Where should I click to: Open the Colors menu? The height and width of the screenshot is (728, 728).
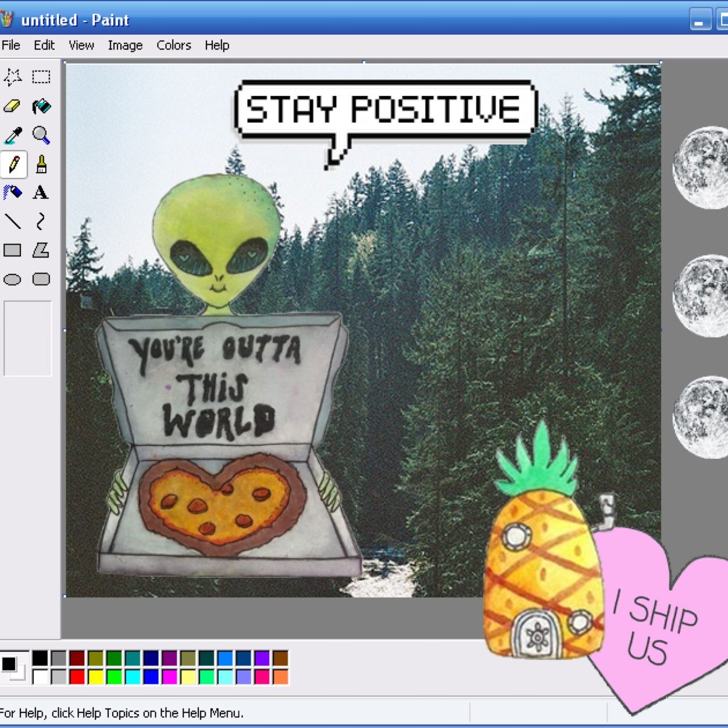point(174,45)
